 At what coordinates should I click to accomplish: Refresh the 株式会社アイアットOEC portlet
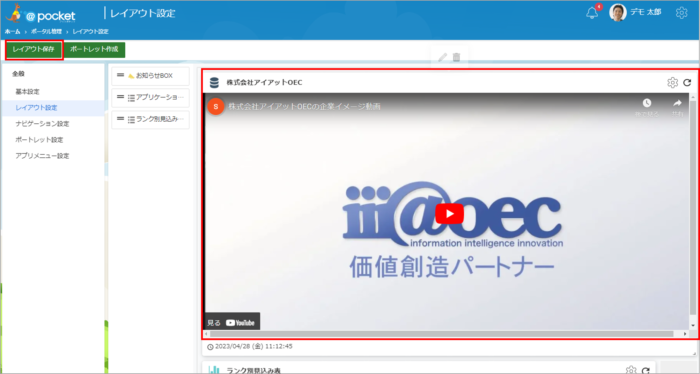(x=687, y=83)
